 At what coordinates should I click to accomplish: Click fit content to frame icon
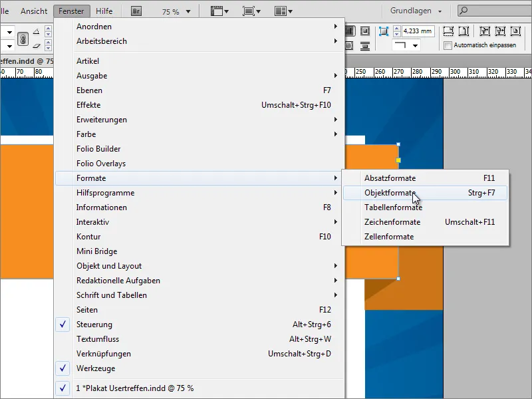[485, 31]
